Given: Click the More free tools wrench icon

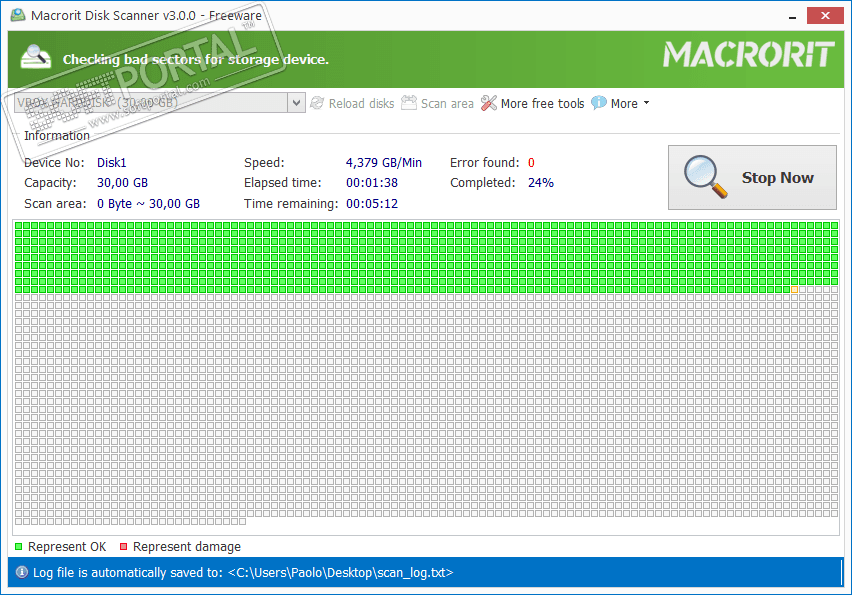Looking at the screenshot, I should (488, 103).
